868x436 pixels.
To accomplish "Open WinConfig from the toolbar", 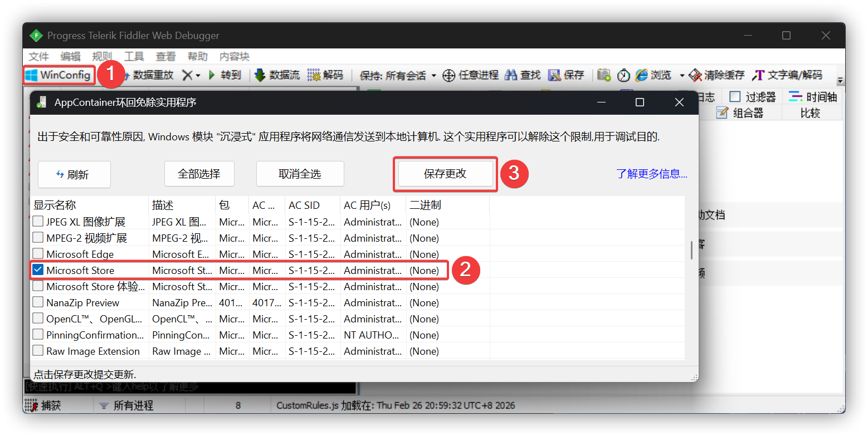I will click(58, 75).
